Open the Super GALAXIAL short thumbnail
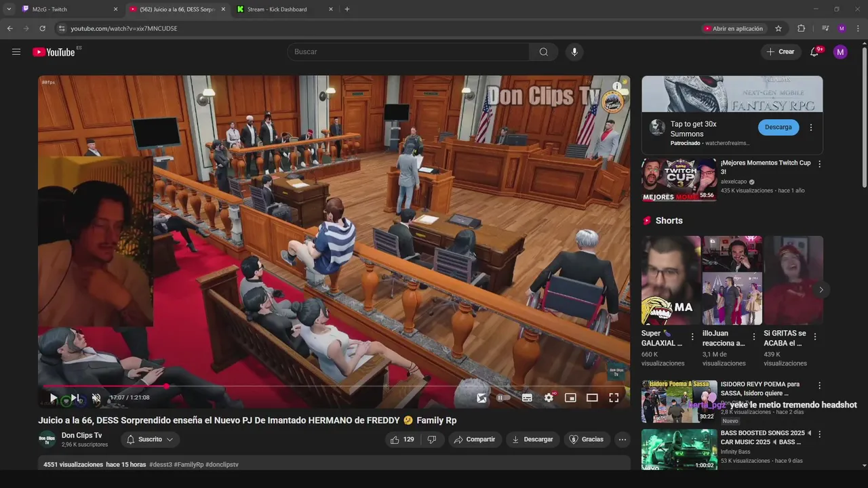 tap(671, 280)
